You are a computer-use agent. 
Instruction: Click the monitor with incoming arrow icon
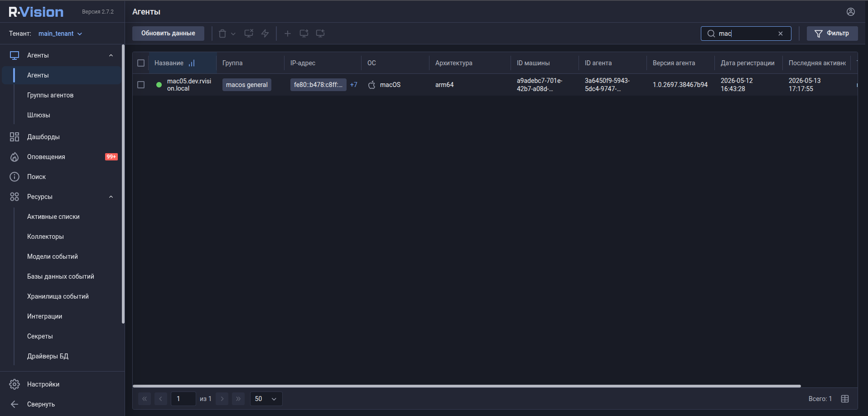point(320,34)
